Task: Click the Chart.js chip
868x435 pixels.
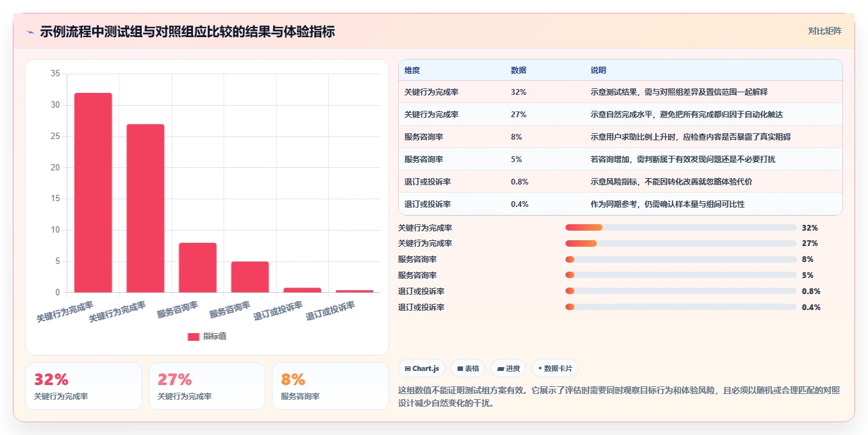Action: pos(422,368)
